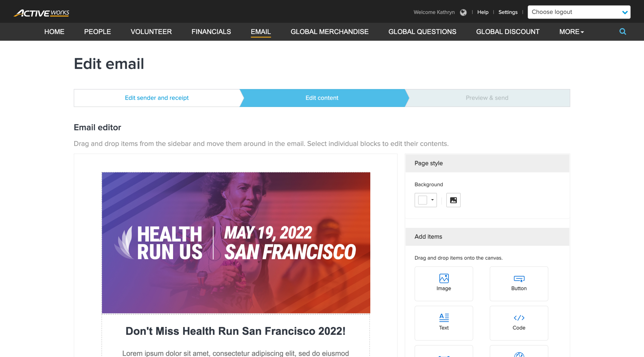
Task: Open the Choose logout dropdown
Action: (579, 12)
